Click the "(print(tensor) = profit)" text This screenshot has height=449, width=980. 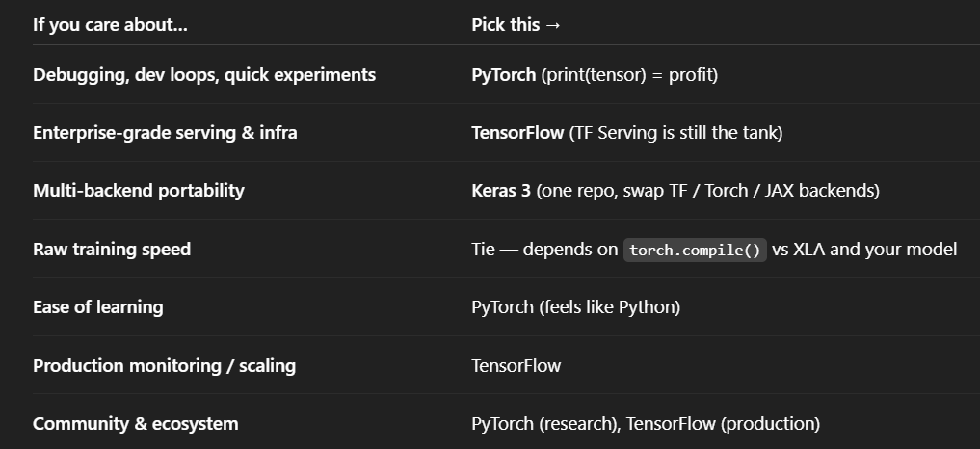pos(629,74)
